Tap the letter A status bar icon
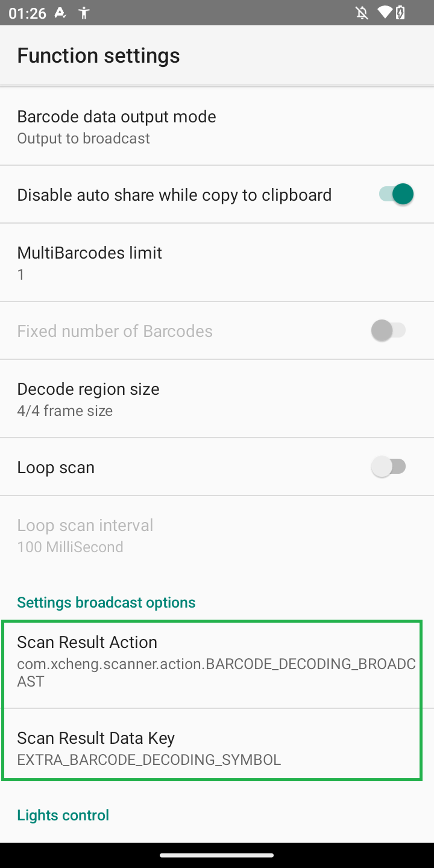The width and height of the screenshot is (434, 868). pos(60,13)
